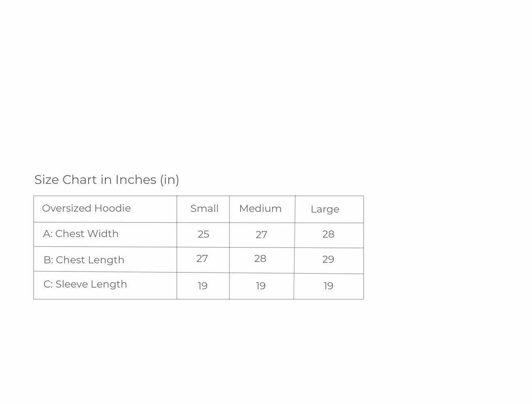
Task: Select Large sleeve length value 19
Action: 328,286
